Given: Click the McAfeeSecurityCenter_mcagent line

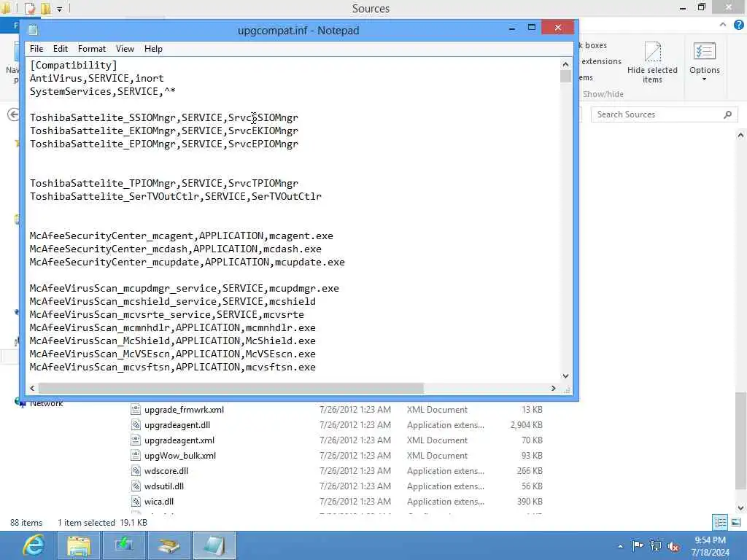Looking at the screenshot, I should [x=182, y=236].
